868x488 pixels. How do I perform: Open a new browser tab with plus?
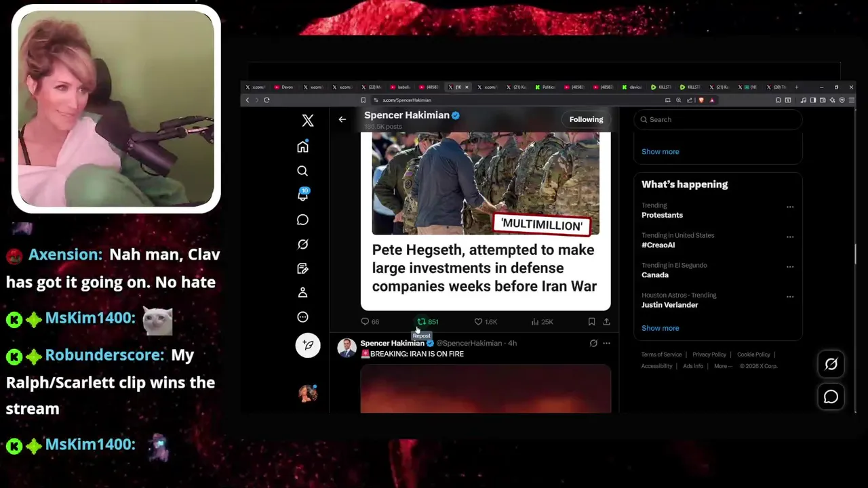(797, 87)
